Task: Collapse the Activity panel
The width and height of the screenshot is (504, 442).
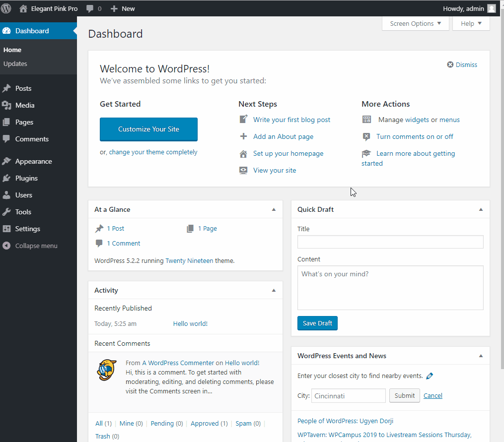Action: click(274, 290)
